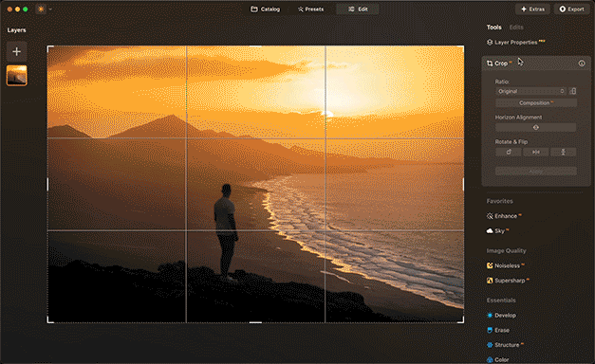The height and width of the screenshot is (364, 595).
Task: Click the bottom-center crop edge handle
Action: 255,322
